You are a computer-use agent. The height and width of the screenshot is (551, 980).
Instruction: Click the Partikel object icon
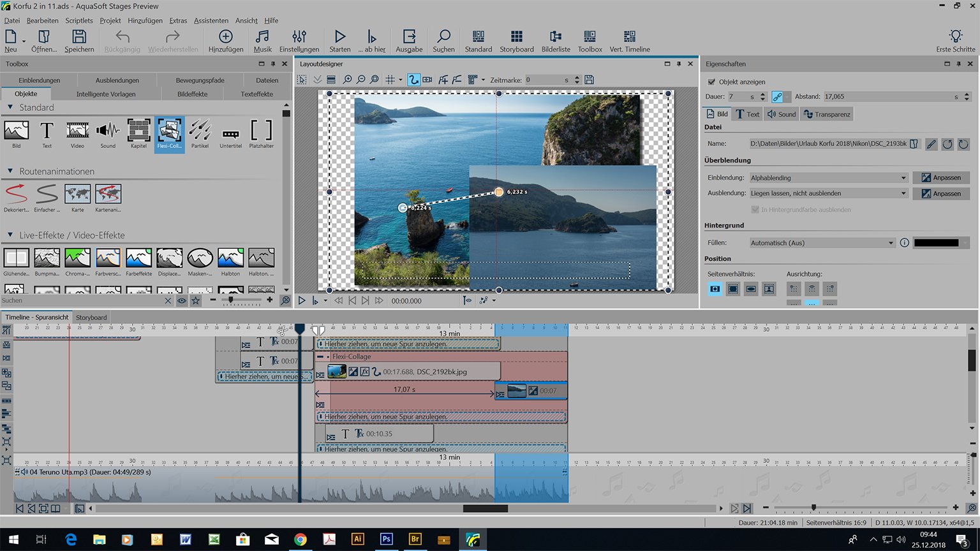[200, 132]
